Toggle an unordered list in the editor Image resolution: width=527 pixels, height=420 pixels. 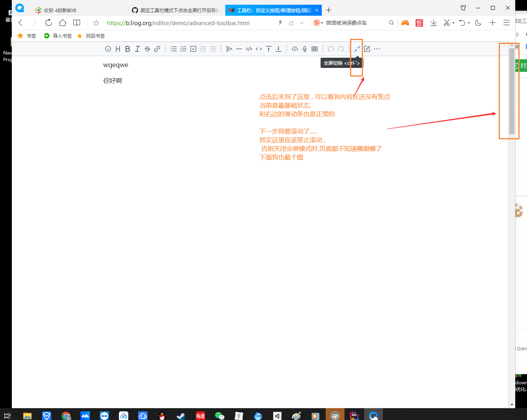point(173,49)
